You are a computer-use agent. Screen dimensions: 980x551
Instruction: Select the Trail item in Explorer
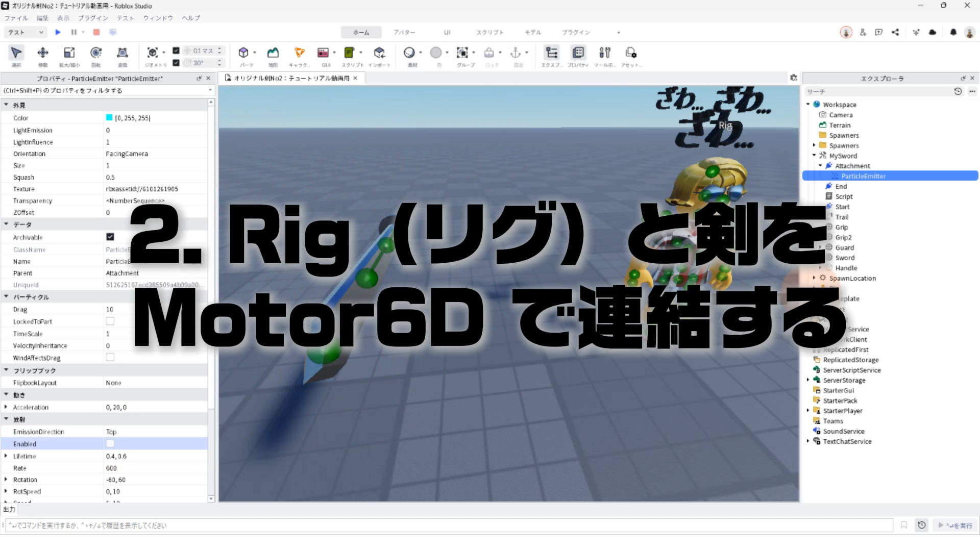click(842, 217)
